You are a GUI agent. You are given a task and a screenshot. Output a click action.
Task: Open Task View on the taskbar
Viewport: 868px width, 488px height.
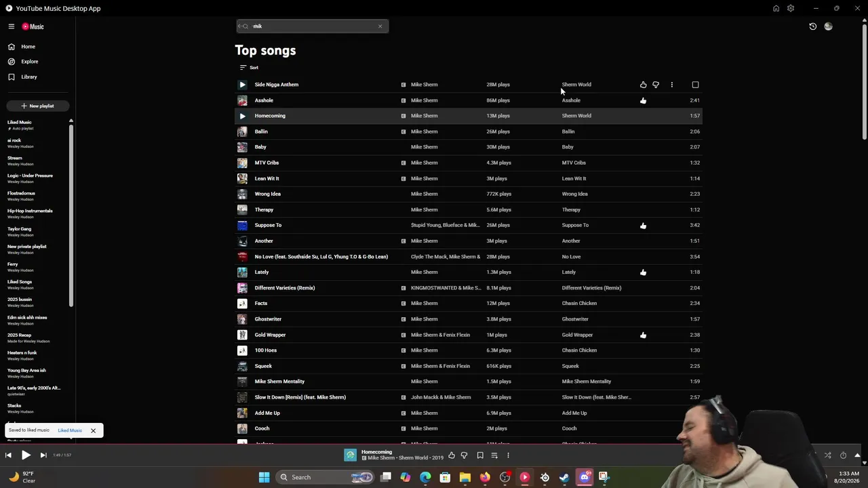tap(386, 477)
